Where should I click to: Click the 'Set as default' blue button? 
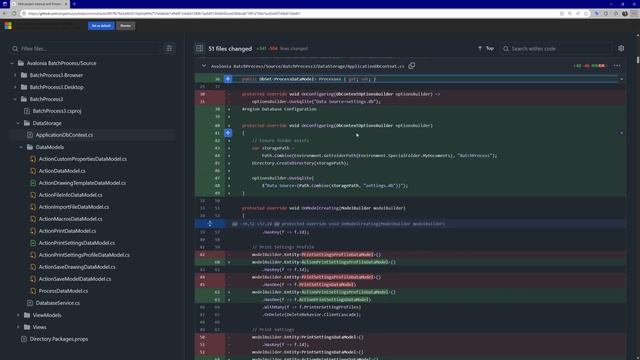101,26
